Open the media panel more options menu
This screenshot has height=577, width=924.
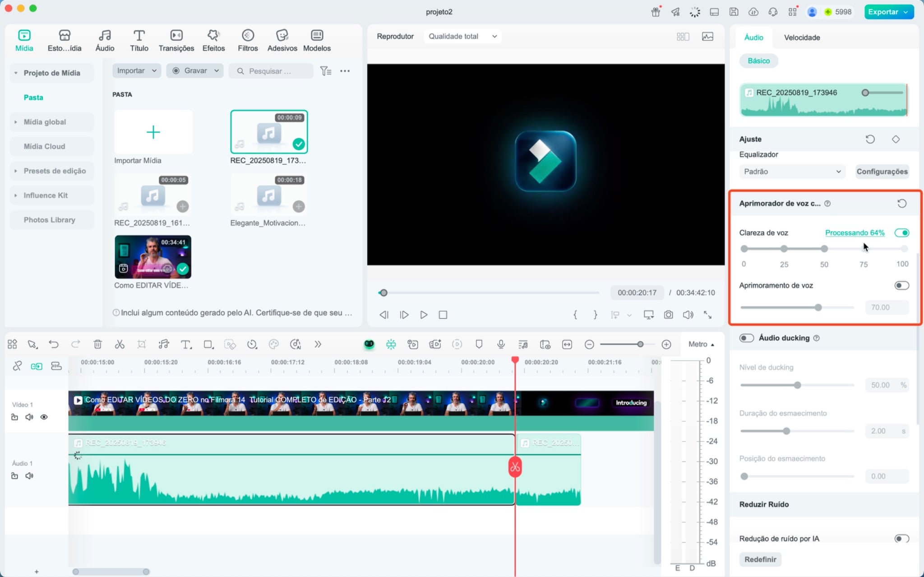point(345,71)
